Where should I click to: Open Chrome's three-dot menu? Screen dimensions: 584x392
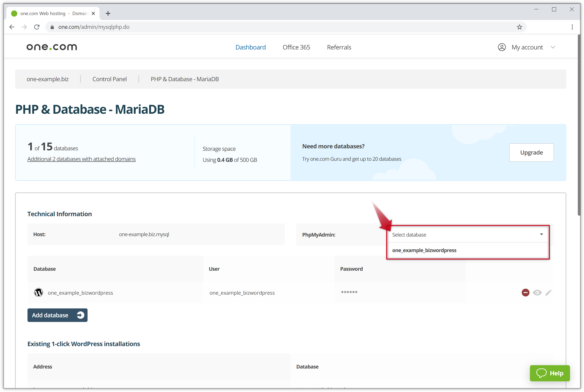[572, 27]
